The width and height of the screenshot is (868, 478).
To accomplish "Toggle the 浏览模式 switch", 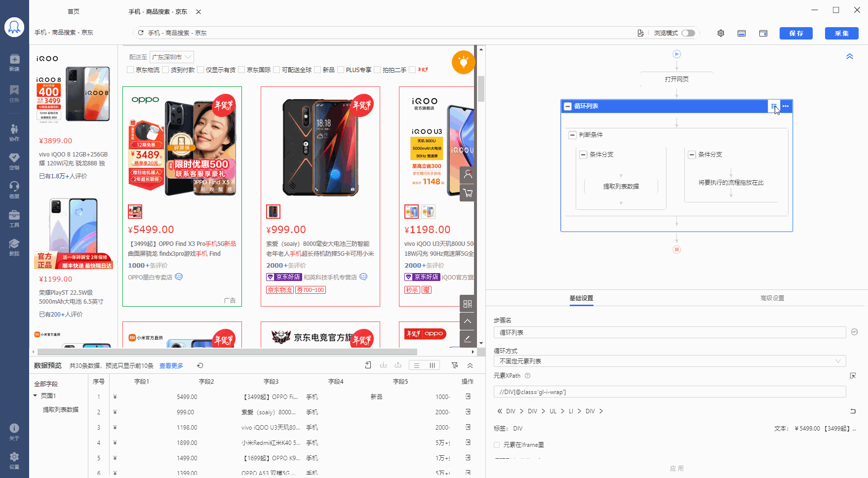I will (x=688, y=33).
